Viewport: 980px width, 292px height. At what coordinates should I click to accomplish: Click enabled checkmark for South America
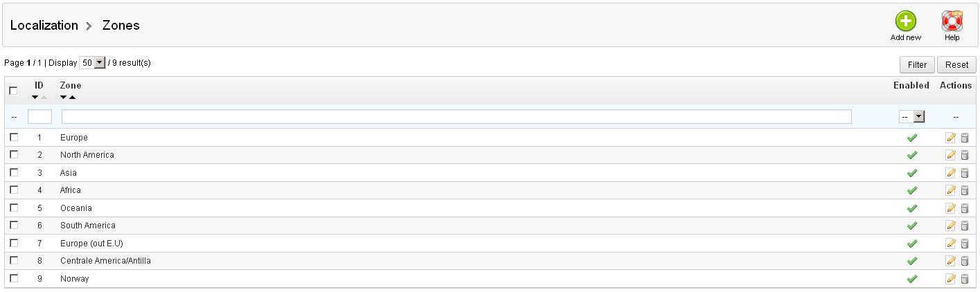(912, 226)
